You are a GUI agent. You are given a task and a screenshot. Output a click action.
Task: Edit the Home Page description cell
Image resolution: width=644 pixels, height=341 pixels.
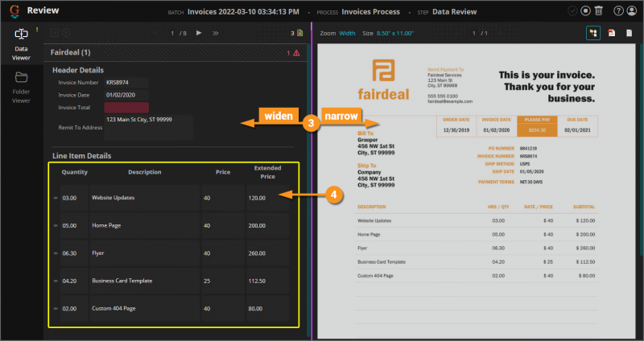click(x=145, y=225)
